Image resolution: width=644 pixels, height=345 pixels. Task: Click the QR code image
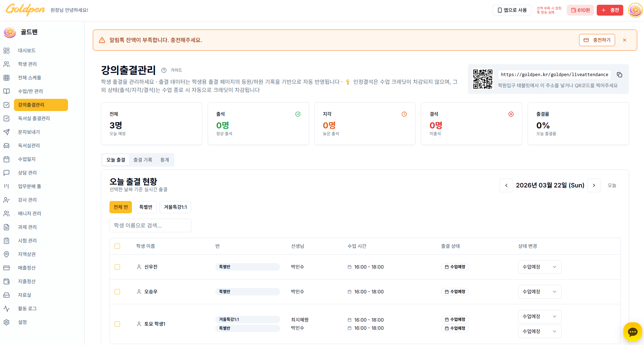[x=482, y=79]
